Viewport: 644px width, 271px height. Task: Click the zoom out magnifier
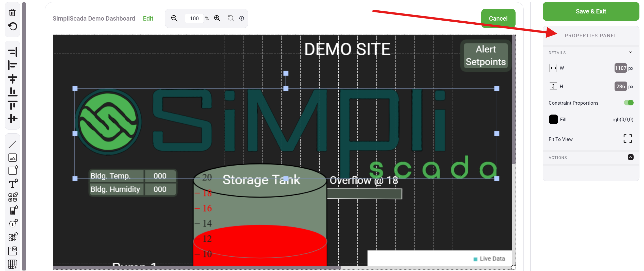tap(174, 18)
